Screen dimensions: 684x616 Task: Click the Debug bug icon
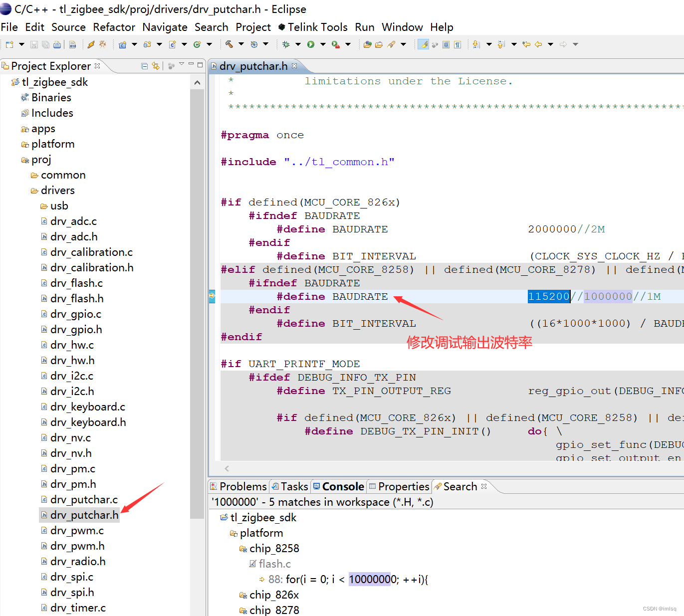[286, 44]
